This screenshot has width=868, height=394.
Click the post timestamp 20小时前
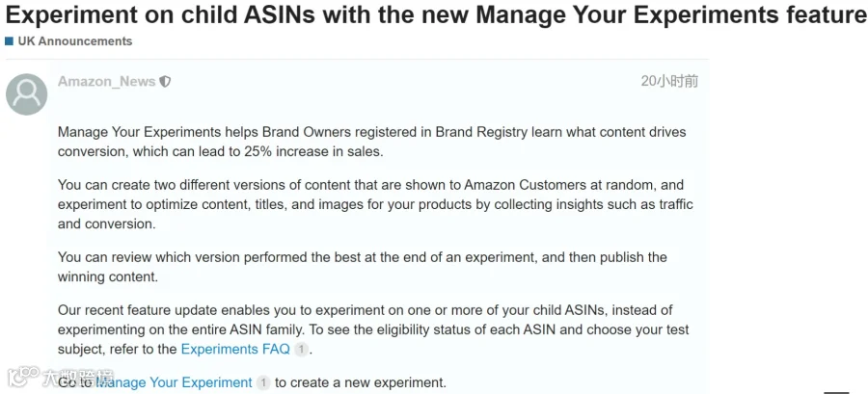coord(670,81)
